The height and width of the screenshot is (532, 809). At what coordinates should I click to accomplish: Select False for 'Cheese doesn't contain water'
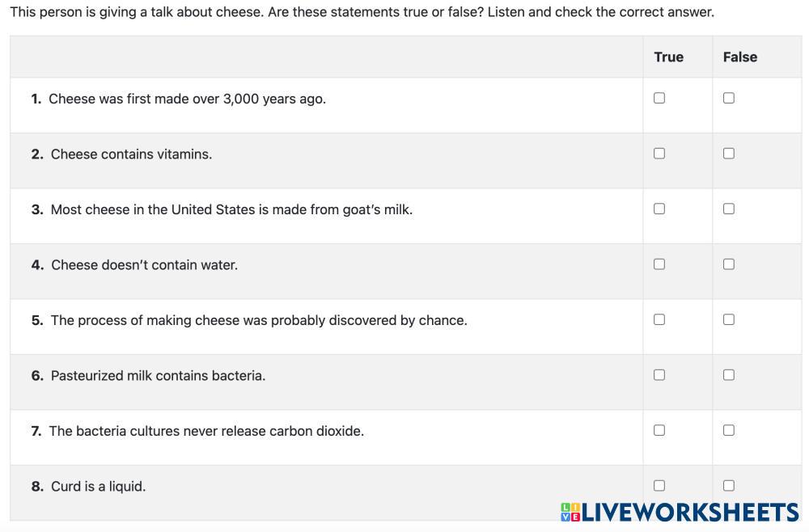[x=729, y=264]
